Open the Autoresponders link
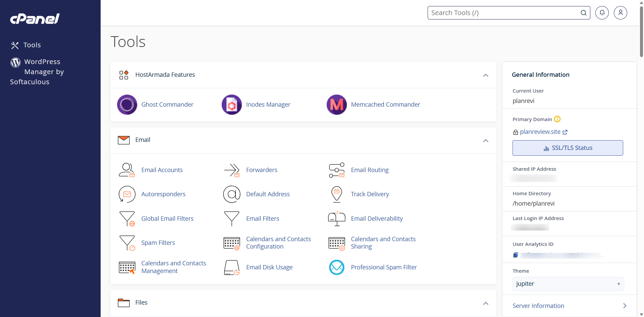The width and height of the screenshot is (644, 317). tap(163, 194)
